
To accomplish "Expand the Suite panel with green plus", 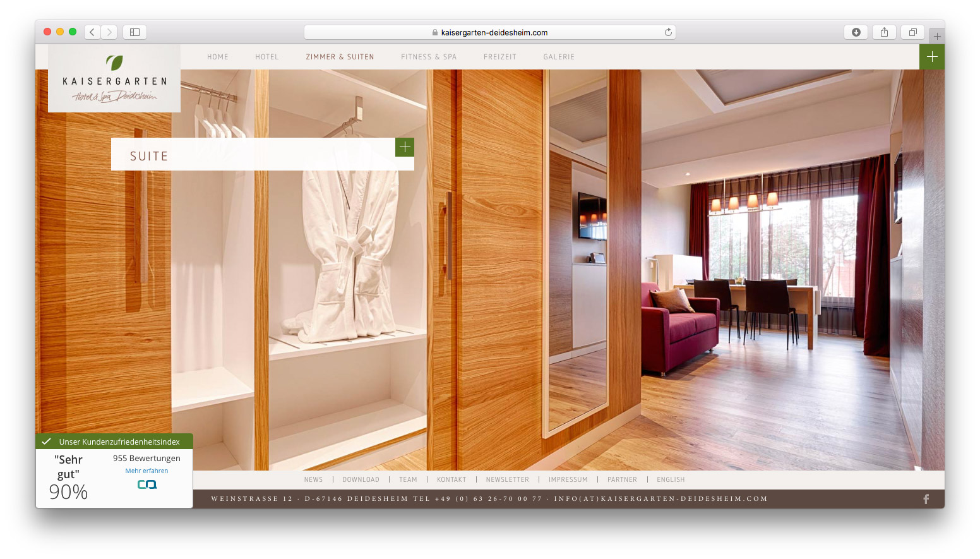I will [x=405, y=147].
